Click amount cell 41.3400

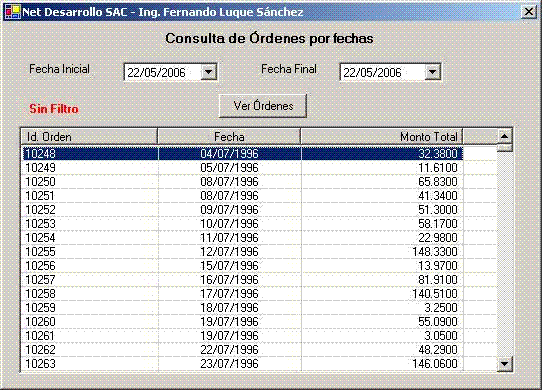(x=382, y=196)
